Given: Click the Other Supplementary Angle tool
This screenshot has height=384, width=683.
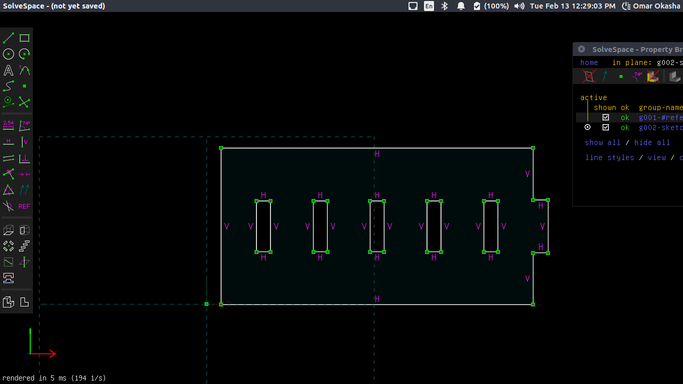Looking at the screenshot, I should coord(8,206).
